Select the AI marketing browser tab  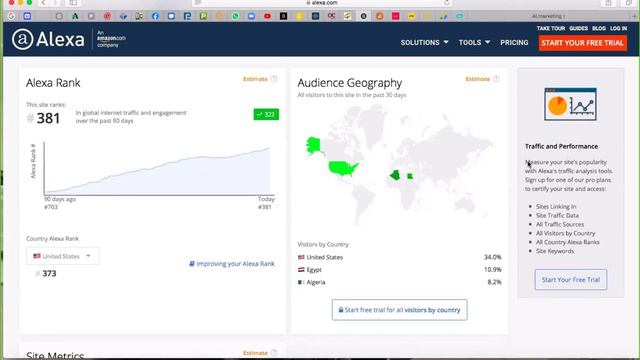coord(548,16)
